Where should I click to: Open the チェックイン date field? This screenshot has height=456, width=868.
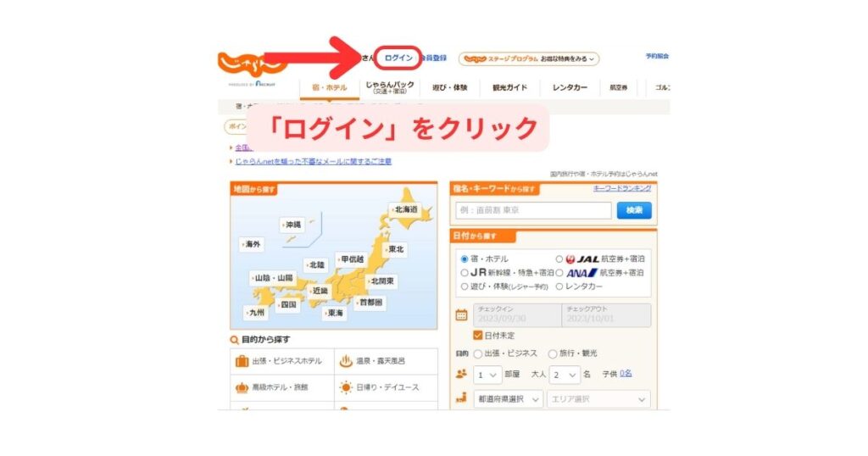coord(517,315)
